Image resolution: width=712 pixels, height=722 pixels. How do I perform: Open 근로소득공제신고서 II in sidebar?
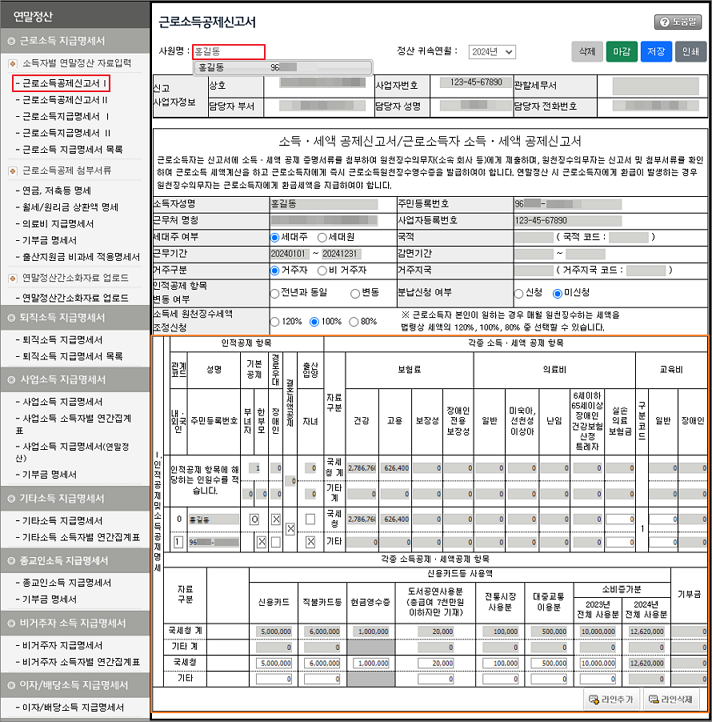click(65, 100)
